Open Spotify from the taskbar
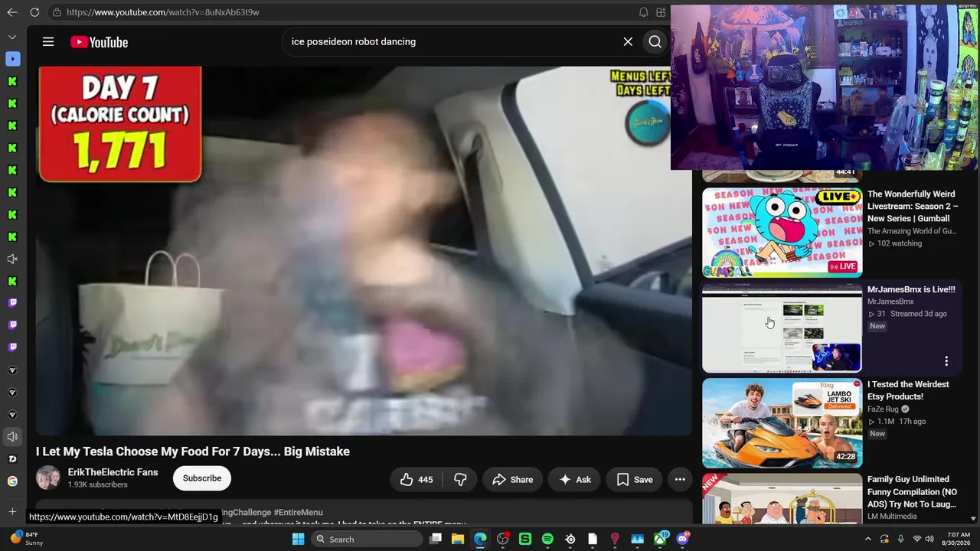980x551 pixels. pos(547,540)
